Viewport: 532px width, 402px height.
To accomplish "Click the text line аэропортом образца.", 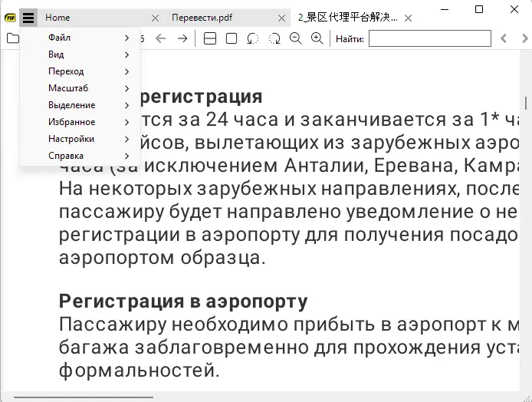I will (x=163, y=257).
